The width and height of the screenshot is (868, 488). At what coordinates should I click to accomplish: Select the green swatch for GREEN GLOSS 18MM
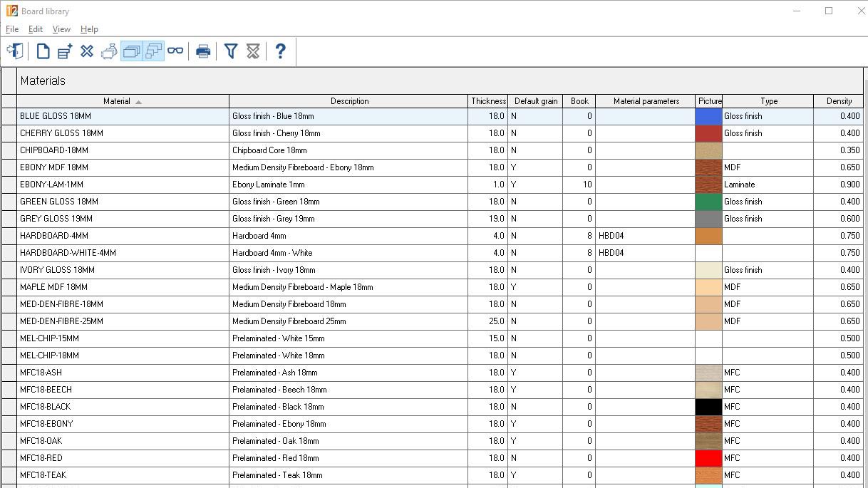click(x=708, y=202)
